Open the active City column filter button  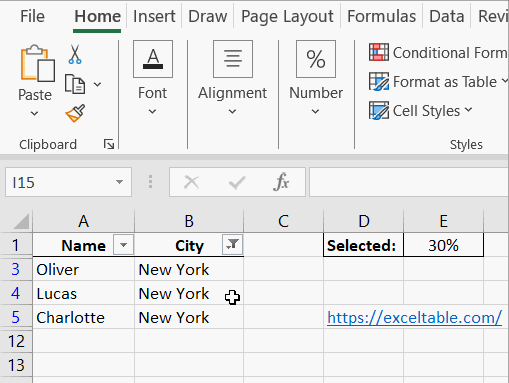point(232,245)
